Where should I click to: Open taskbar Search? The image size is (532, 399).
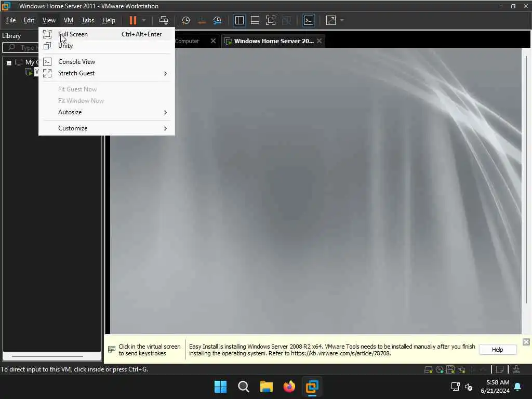click(243, 387)
